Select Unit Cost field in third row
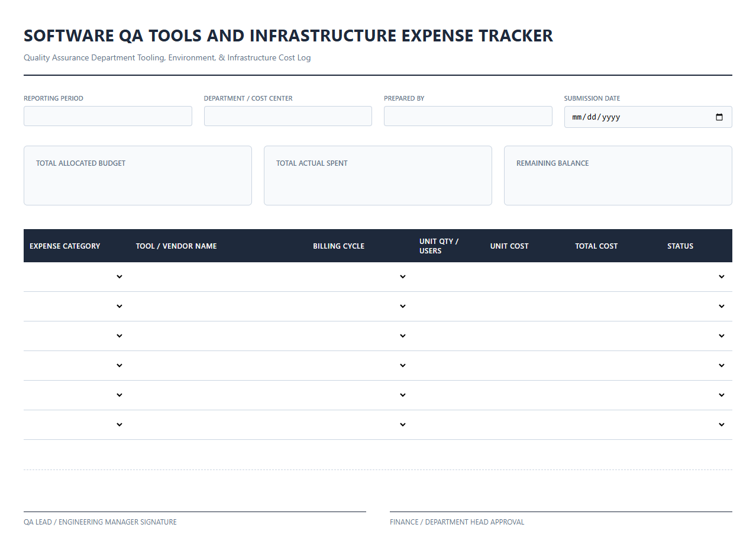 click(527, 336)
